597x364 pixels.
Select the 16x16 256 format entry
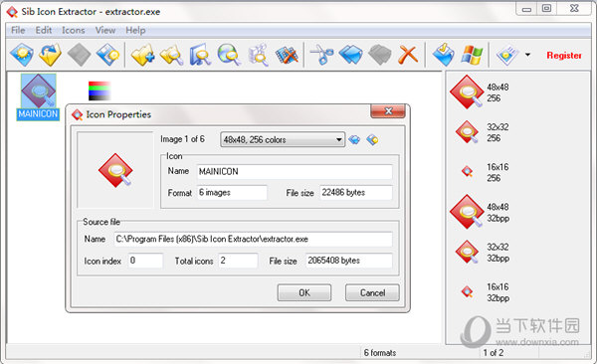pyautogui.click(x=485, y=172)
